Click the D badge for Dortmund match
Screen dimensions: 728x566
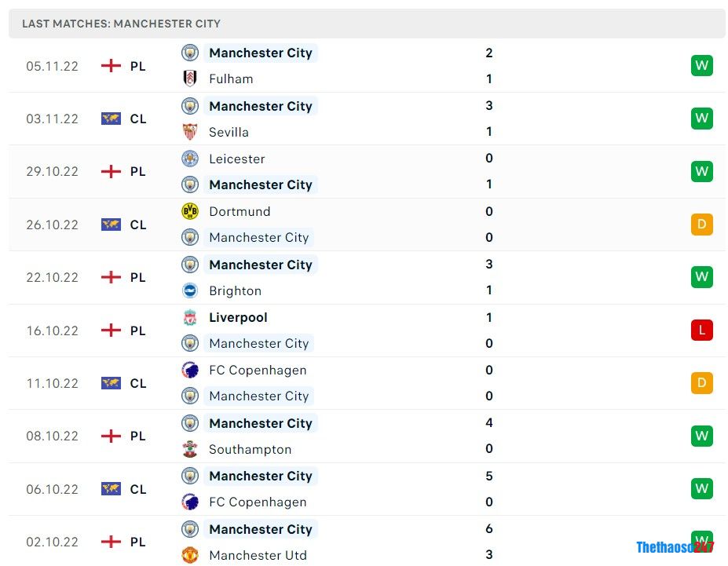701,225
